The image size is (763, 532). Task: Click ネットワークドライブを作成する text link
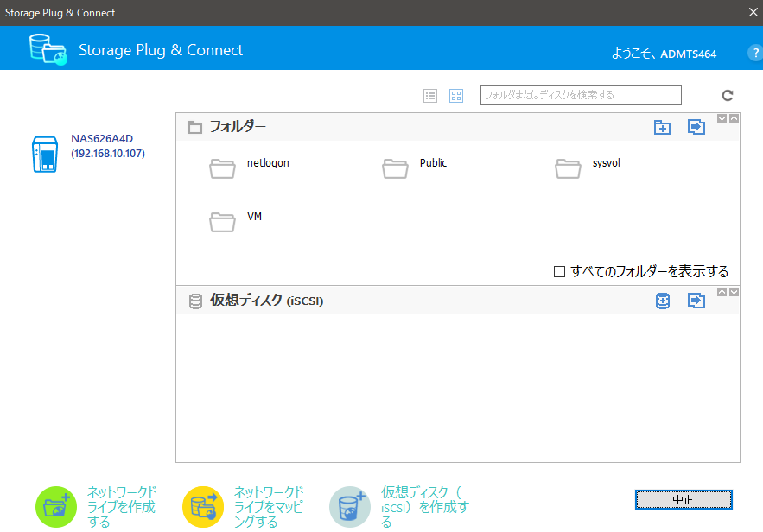122,507
